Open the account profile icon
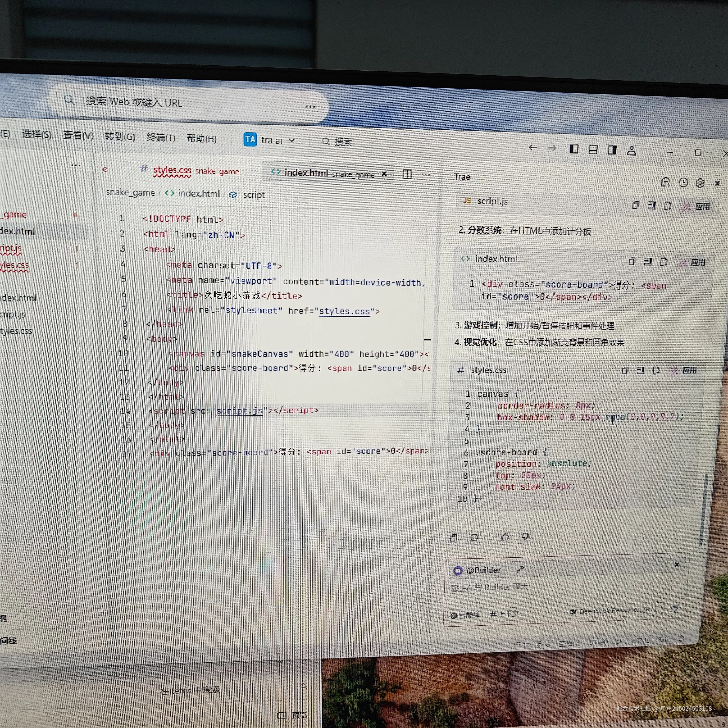 (631, 151)
